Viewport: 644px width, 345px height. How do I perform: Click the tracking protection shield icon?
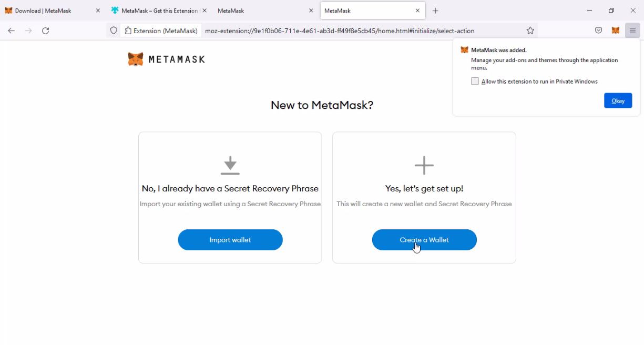pyautogui.click(x=114, y=31)
